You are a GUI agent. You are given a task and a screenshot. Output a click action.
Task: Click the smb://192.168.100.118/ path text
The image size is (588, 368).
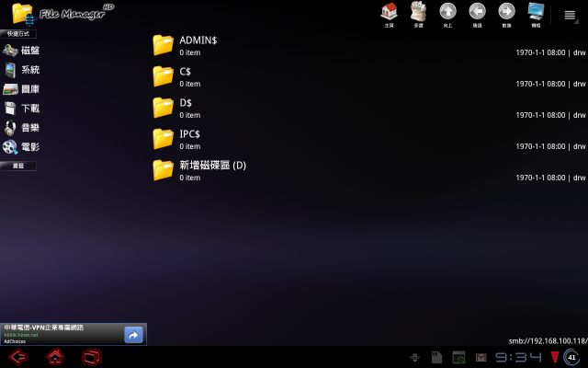coord(548,341)
